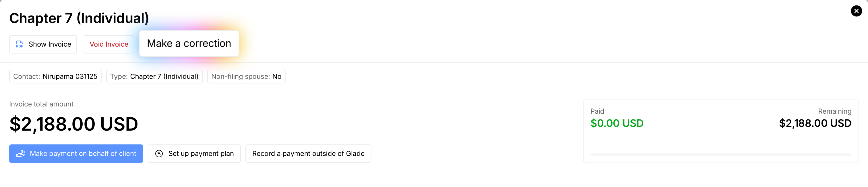Click the Non-filing spouse: No chip
The height and width of the screenshot is (187, 868).
tap(246, 77)
